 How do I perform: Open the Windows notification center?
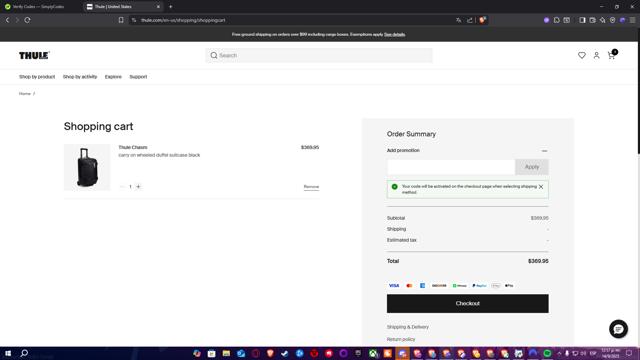click(629, 353)
